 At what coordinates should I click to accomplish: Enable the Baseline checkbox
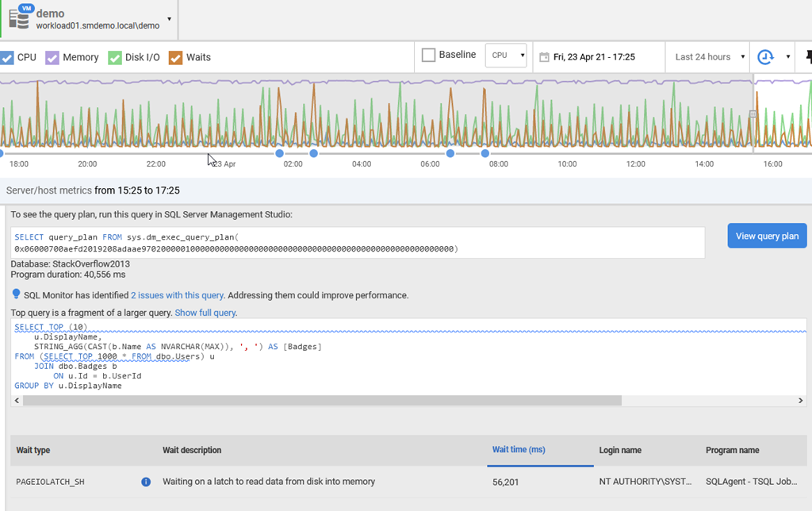(429, 56)
